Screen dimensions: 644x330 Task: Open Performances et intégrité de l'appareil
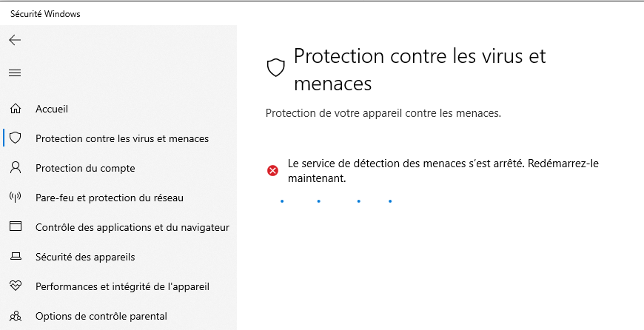[122, 286]
